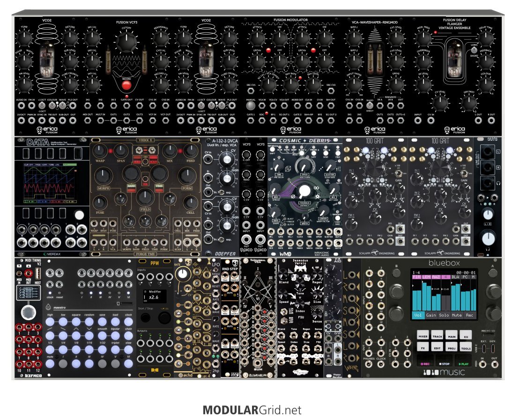505x420 pixels.
Task: Click the large white knob on Cosmic Debris
Action: (304, 191)
